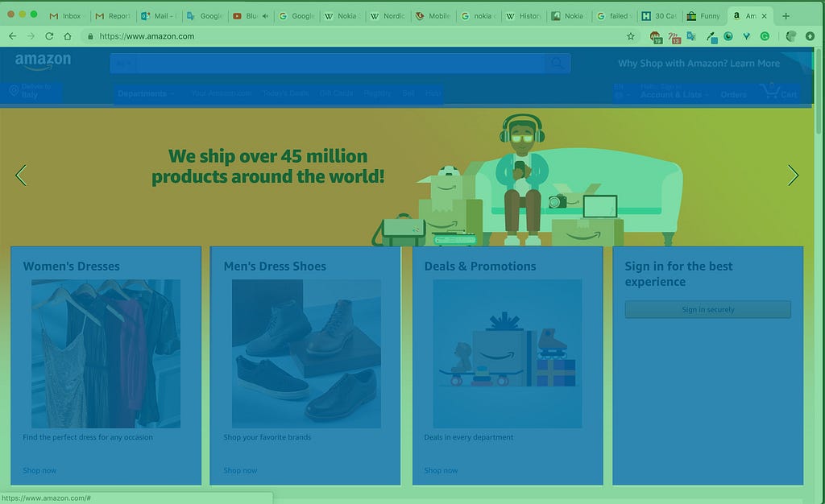Open the Sell link in navigation

coord(408,93)
